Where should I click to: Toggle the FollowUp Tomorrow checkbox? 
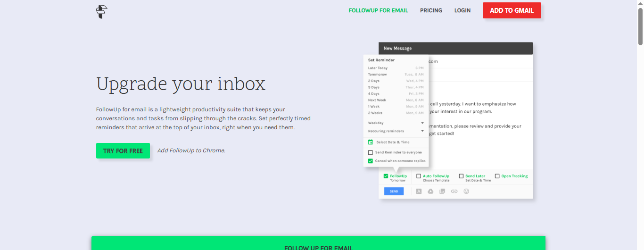click(x=386, y=176)
